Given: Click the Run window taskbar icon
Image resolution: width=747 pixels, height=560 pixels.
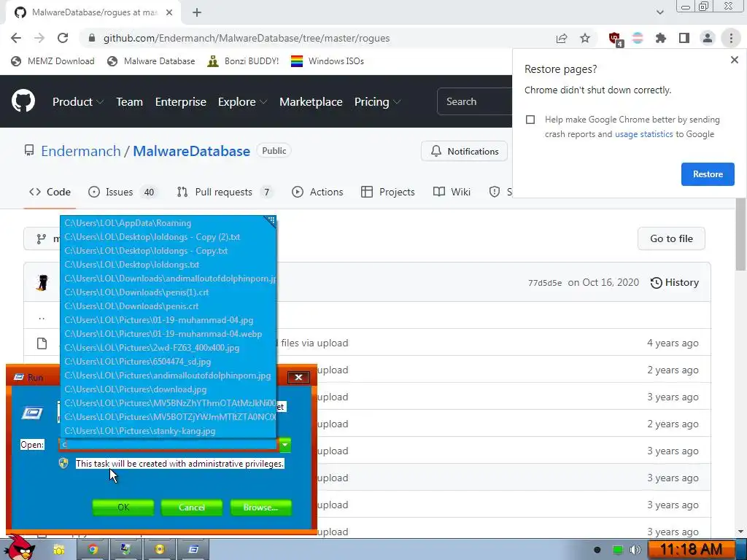Looking at the screenshot, I should 193,550.
